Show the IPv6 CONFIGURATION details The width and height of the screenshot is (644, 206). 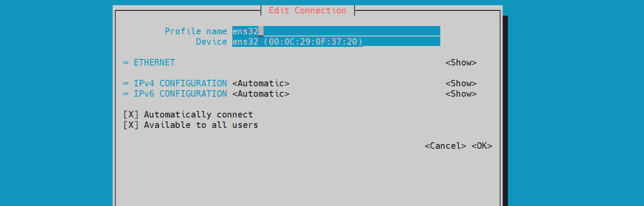coord(461,94)
